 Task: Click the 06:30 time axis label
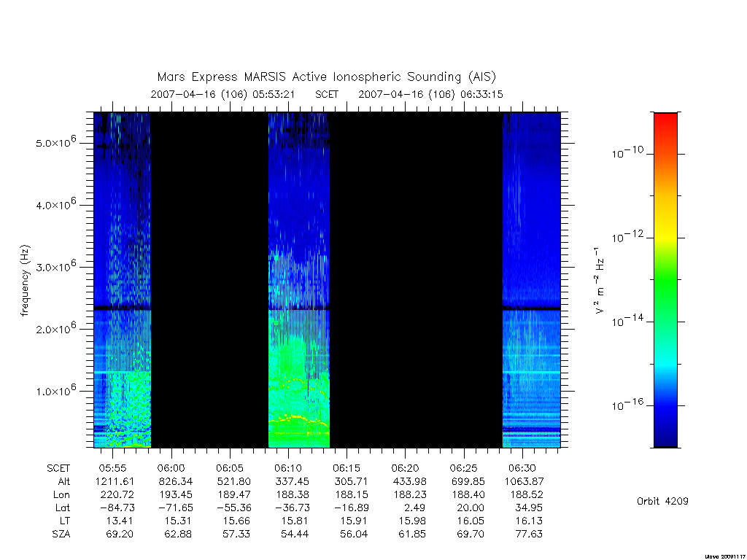point(522,468)
